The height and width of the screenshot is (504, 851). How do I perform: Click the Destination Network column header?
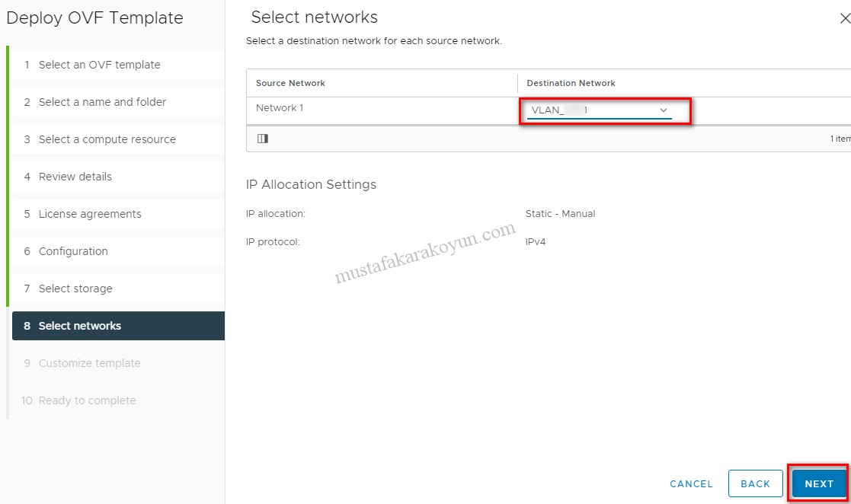point(571,83)
